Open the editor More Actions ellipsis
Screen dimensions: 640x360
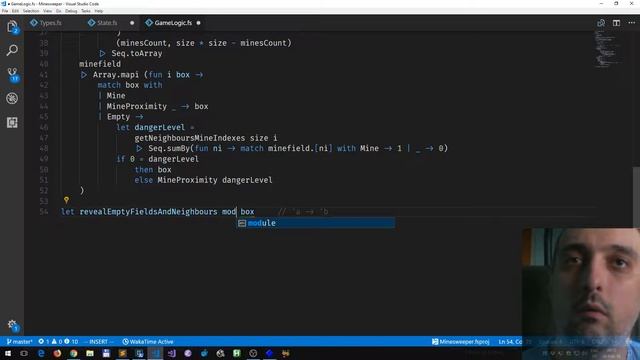click(631, 23)
